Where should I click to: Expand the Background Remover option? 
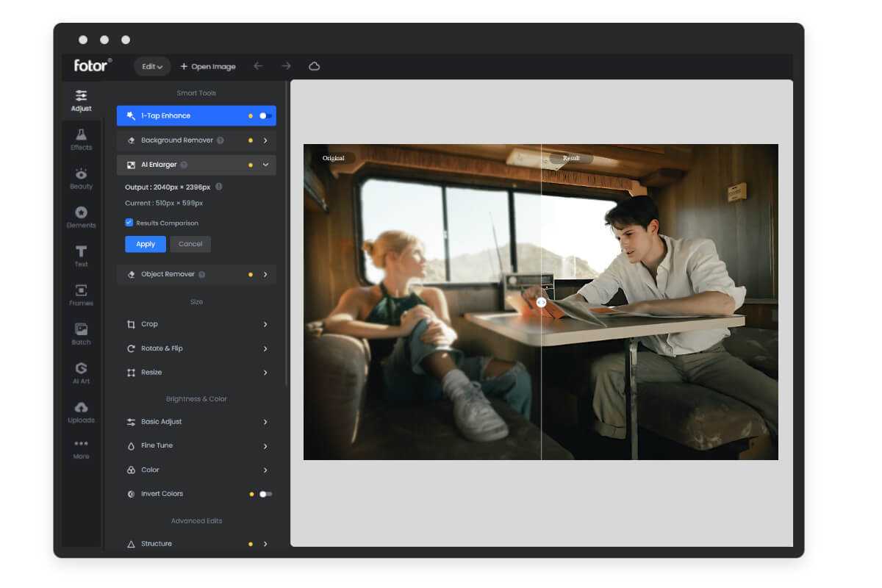(265, 140)
